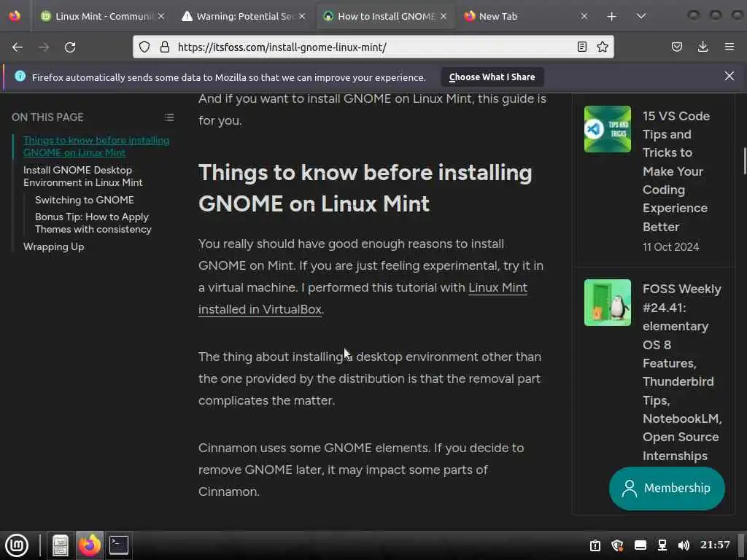Click the ON THIS PAGE heading text
The image size is (747, 560).
click(47, 117)
